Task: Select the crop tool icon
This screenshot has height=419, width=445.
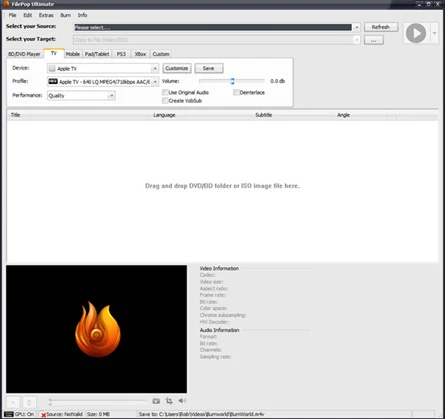Action: tap(169, 401)
